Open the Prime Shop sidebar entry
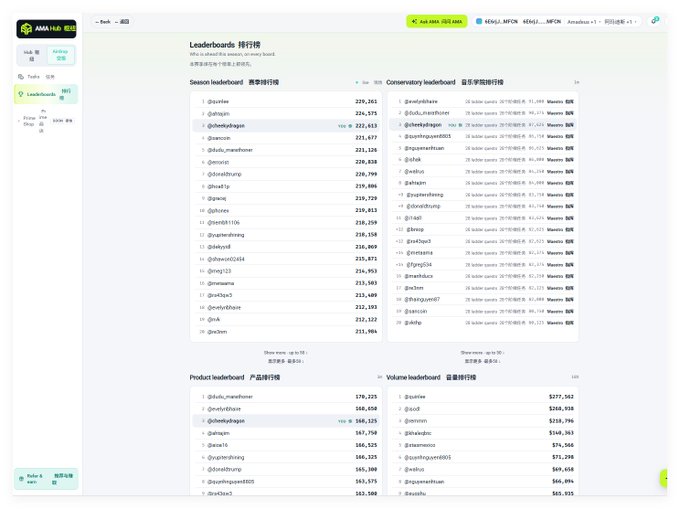The image size is (680, 509). point(46,121)
